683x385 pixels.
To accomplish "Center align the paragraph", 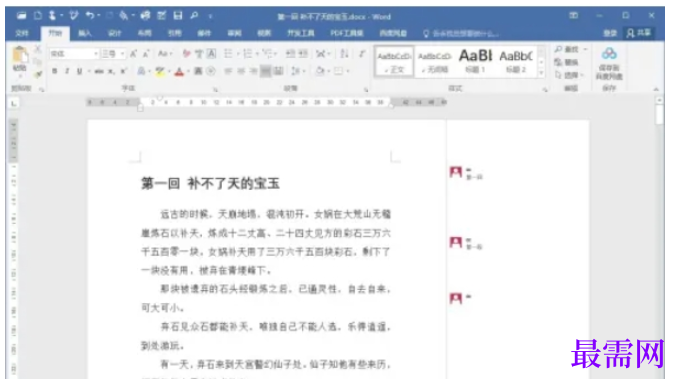I will point(240,71).
